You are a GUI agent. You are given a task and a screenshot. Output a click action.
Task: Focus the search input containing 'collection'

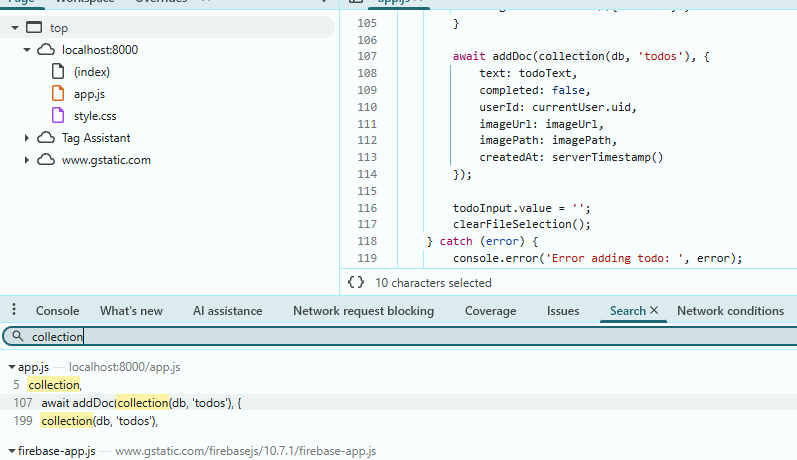pyautogui.click(x=400, y=337)
